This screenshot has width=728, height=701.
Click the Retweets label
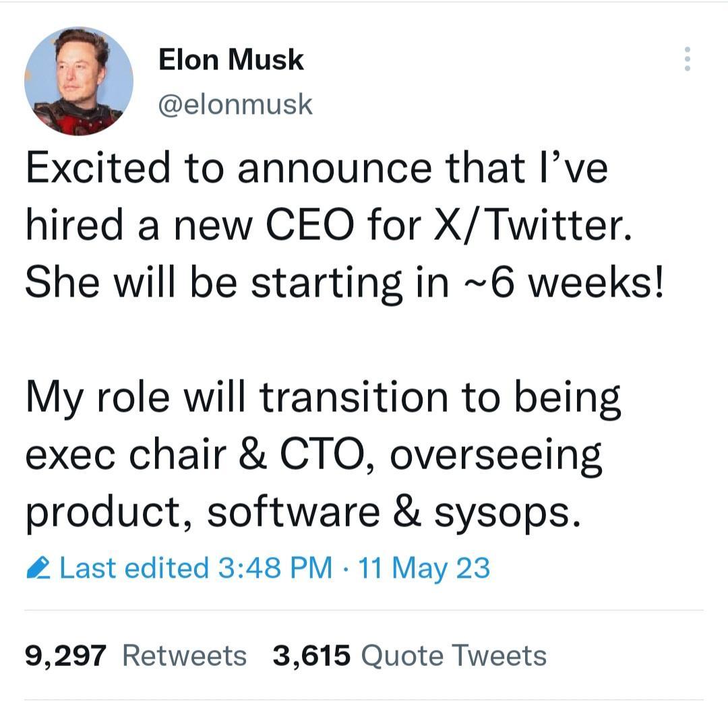[183, 654]
